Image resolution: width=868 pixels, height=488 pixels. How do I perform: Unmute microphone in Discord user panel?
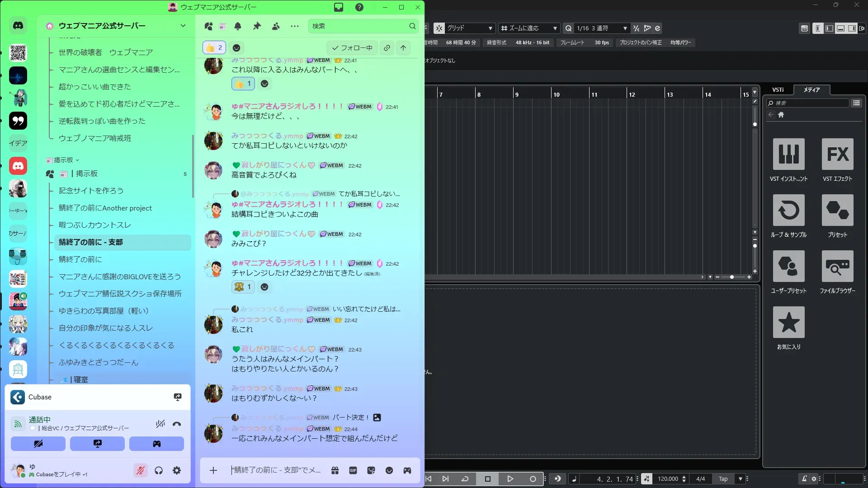point(141,470)
